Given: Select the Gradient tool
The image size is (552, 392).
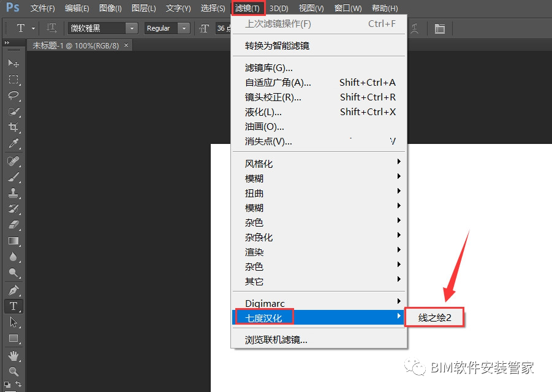Looking at the screenshot, I should click(13, 241).
